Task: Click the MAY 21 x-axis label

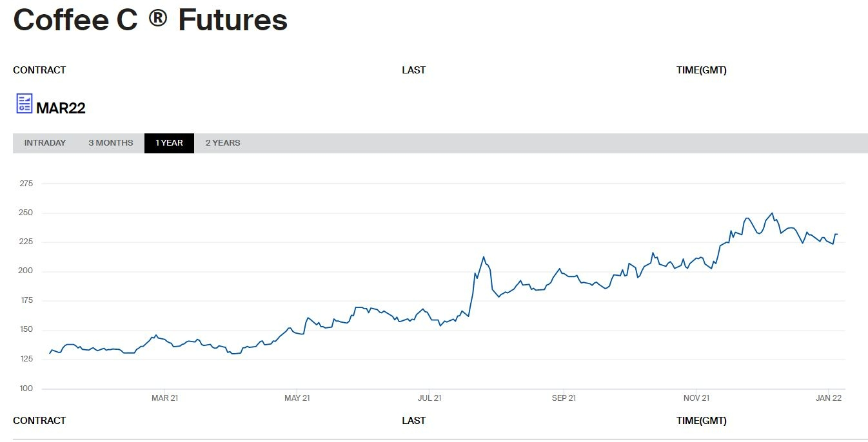Action: (297, 398)
